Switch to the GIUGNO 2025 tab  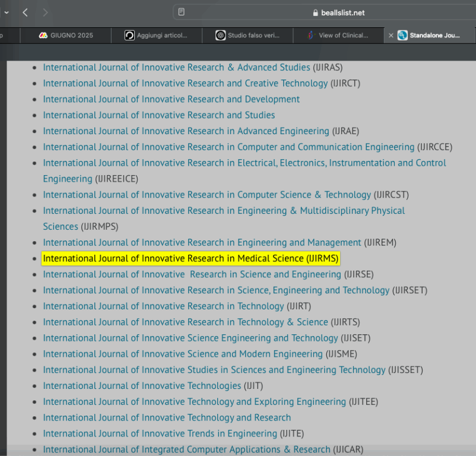65,36
